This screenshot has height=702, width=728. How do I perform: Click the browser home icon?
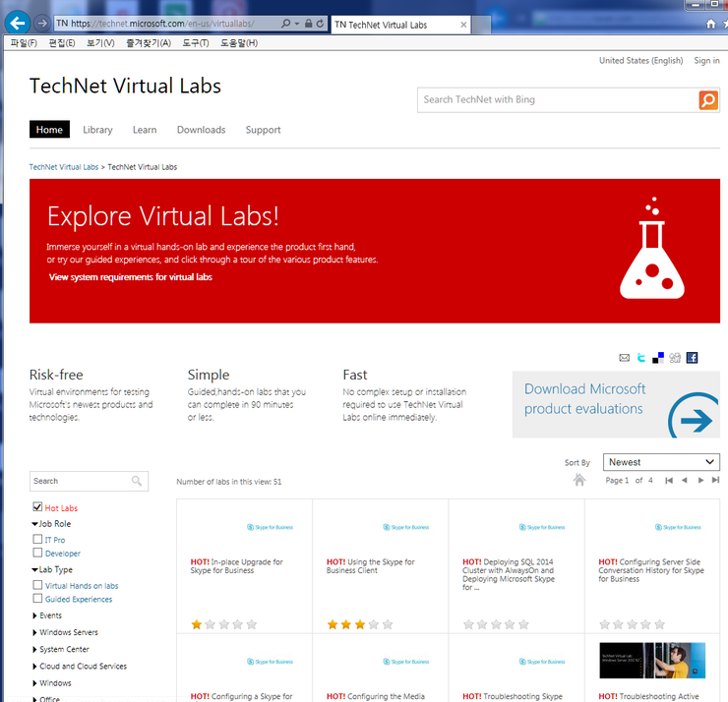point(710,24)
